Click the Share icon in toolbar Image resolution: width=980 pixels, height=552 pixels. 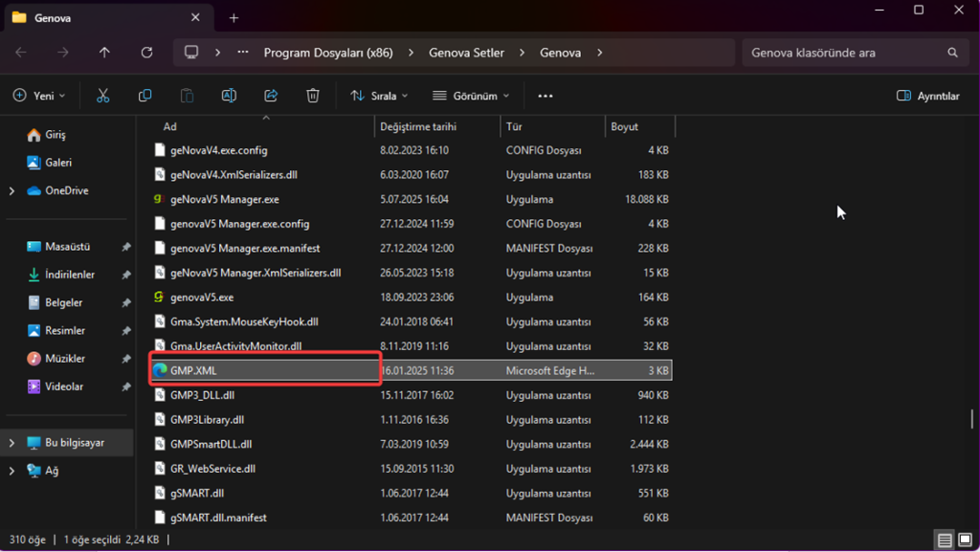click(x=271, y=96)
